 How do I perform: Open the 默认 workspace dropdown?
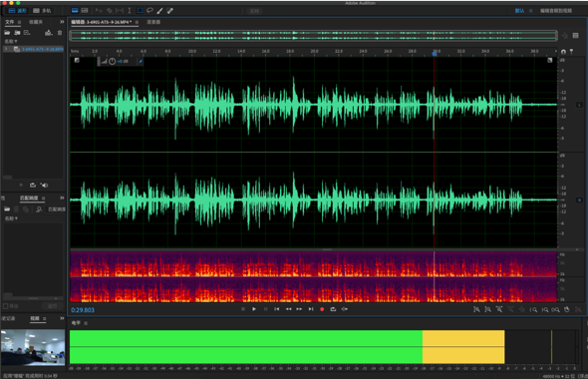[520, 11]
